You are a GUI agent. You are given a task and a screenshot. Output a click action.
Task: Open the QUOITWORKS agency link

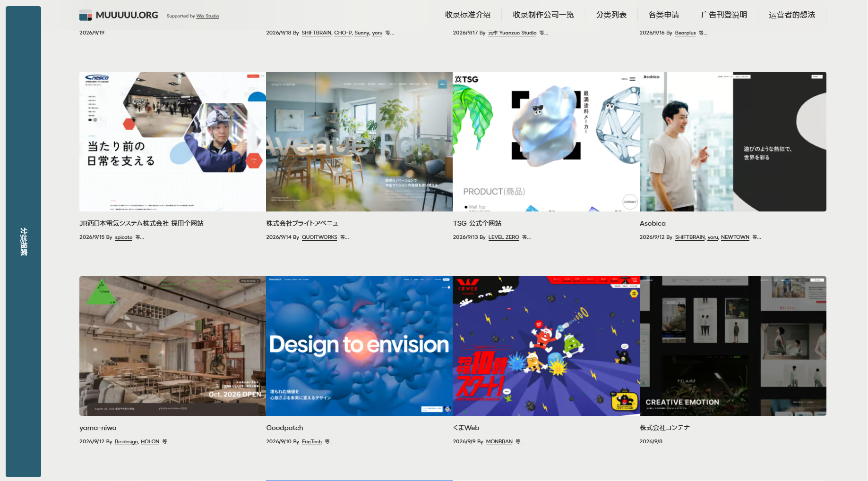tap(319, 237)
